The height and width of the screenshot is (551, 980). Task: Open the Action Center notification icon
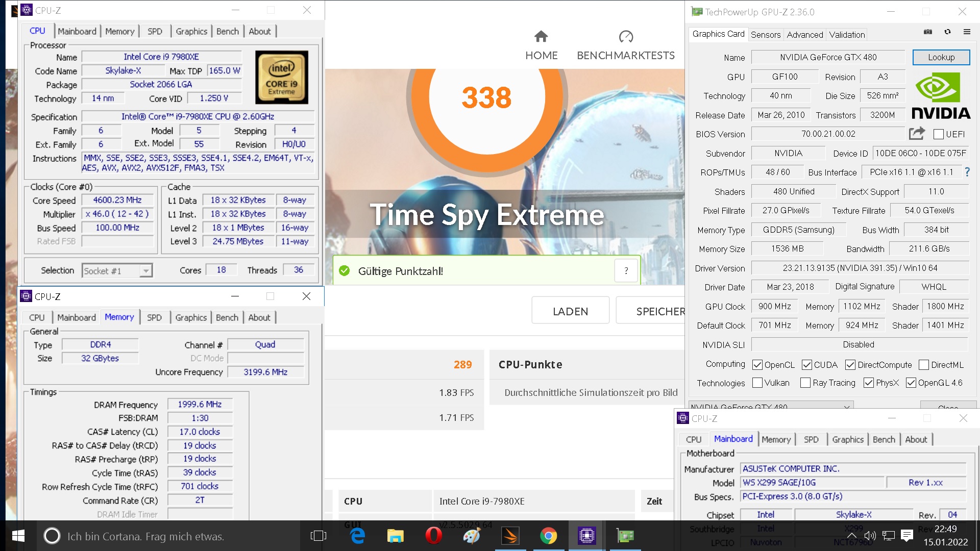pyautogui.click(x=907, y=536)
